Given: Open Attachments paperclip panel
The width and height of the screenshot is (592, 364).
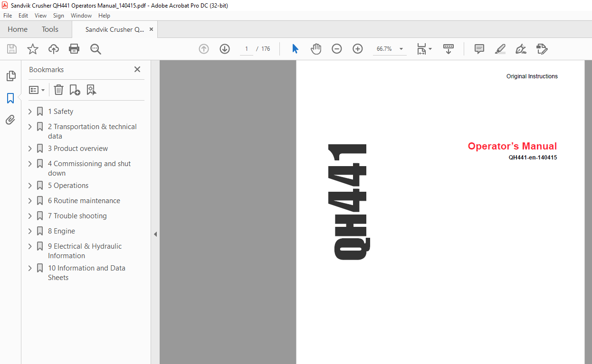Looking at the screenshot, I should [x=10, y=120].
